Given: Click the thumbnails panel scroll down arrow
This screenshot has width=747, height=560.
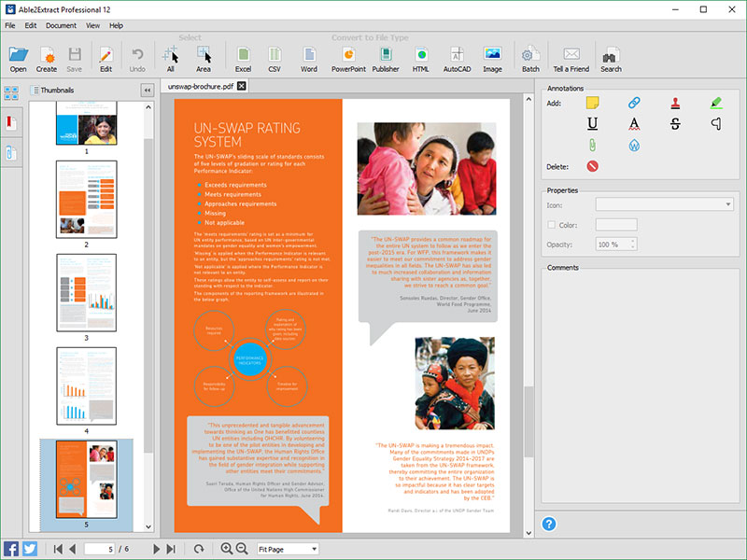Looking at the screenshot, I should [x=148, y=526].
